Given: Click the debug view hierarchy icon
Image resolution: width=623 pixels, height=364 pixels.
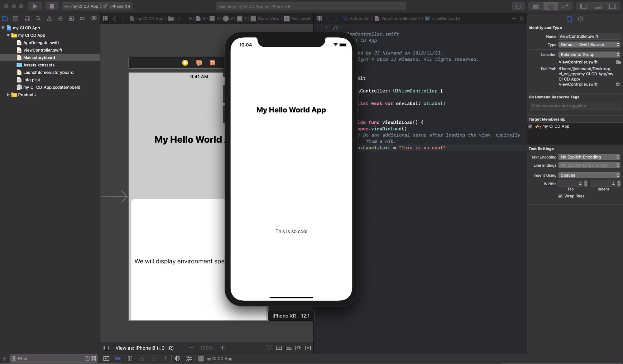Looking at the screenshot, I should (x=177, y=358).
